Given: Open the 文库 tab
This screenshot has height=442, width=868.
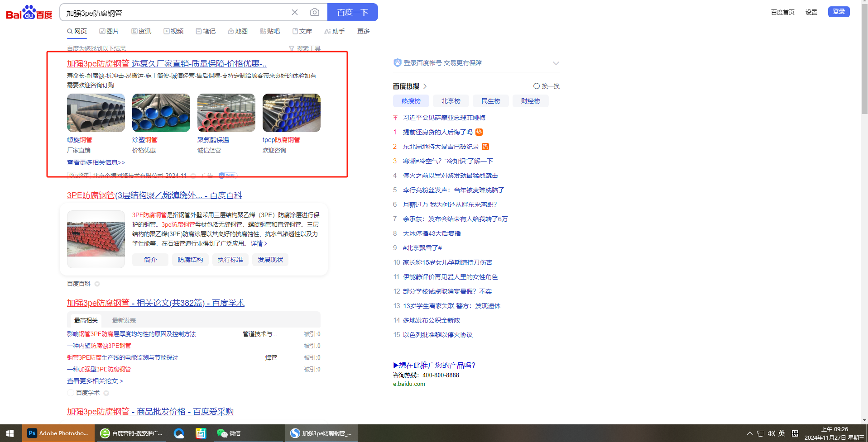Looking at the screenshot, I should pos(302,31).
